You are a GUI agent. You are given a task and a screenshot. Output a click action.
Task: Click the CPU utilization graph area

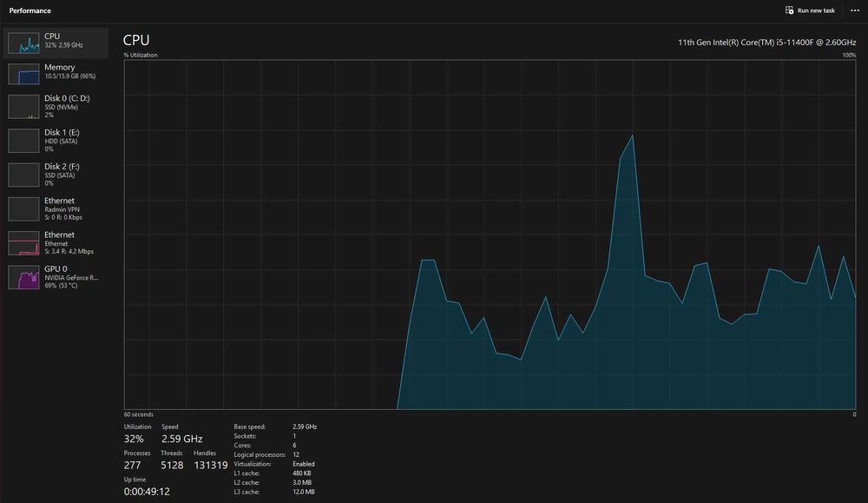490,235
